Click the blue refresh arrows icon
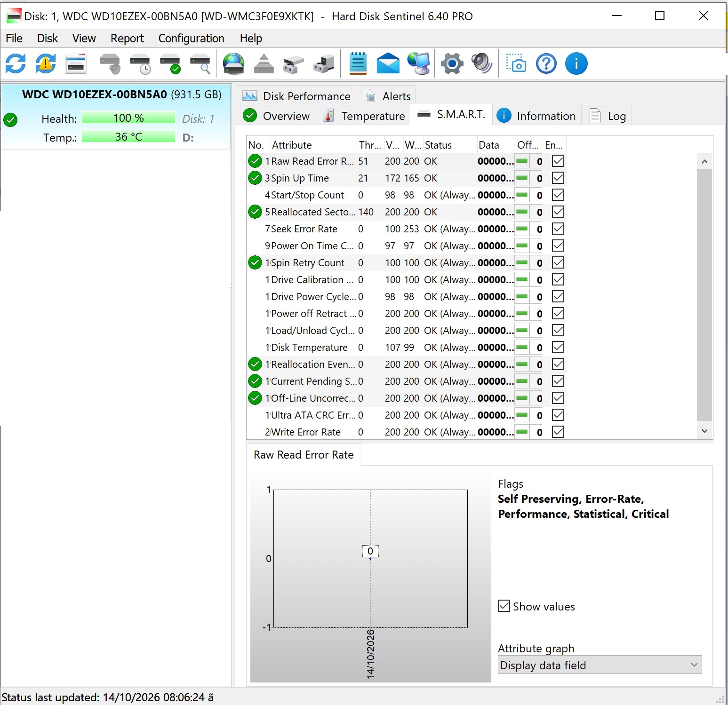This screenshot has width=728, height=705. pos(16,63)
